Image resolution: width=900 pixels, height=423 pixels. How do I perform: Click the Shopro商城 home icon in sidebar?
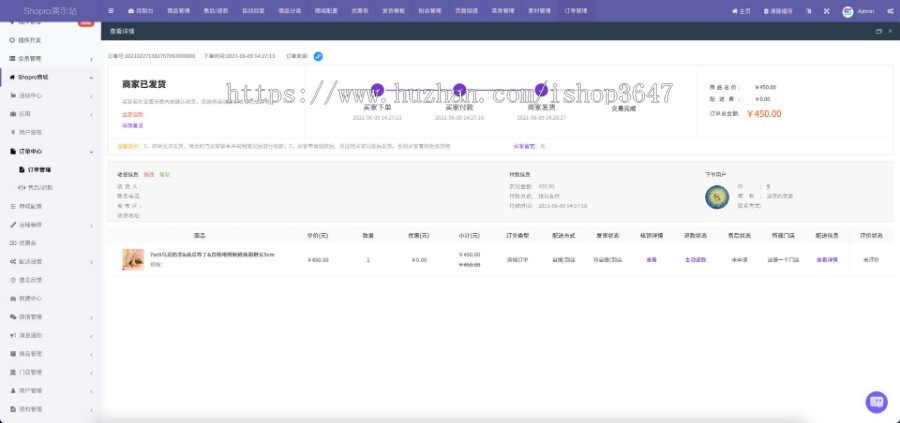tap(12, 77)
